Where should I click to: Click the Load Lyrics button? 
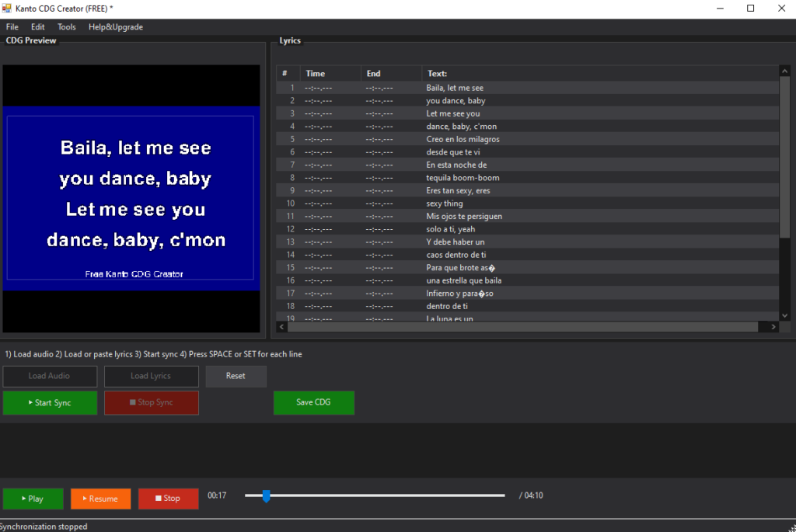click(152, 376)
